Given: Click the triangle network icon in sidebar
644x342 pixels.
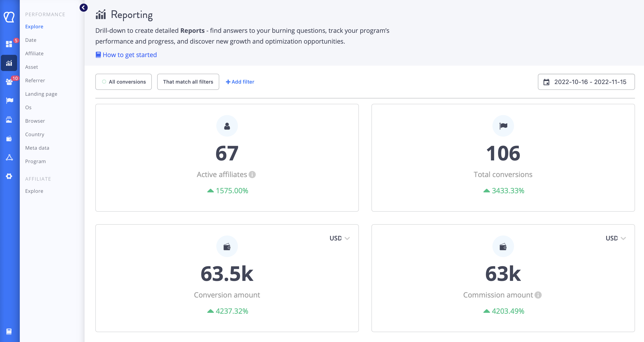Looking at the screenshot, I should pos(9,157).
